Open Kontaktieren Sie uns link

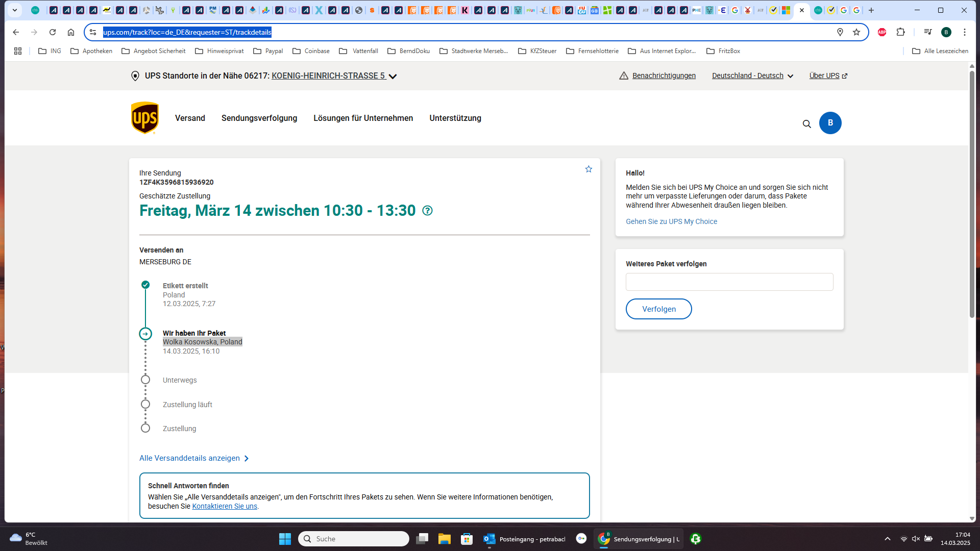tap(225, 506)
